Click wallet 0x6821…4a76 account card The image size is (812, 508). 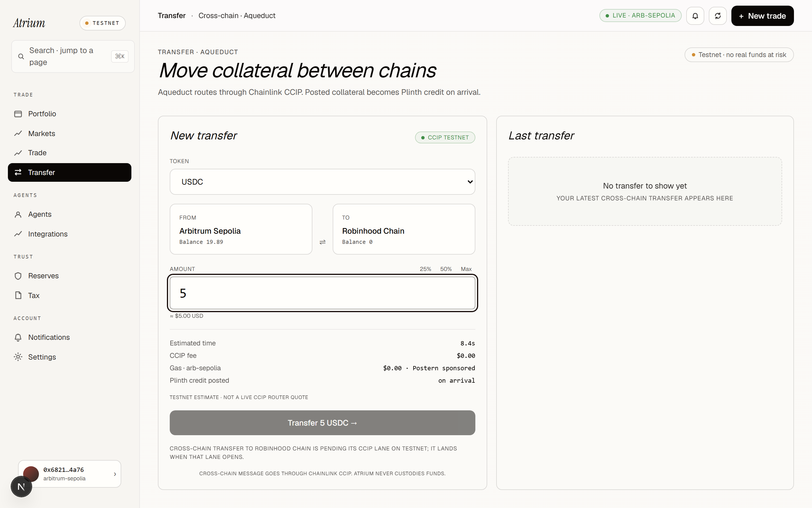69,474
